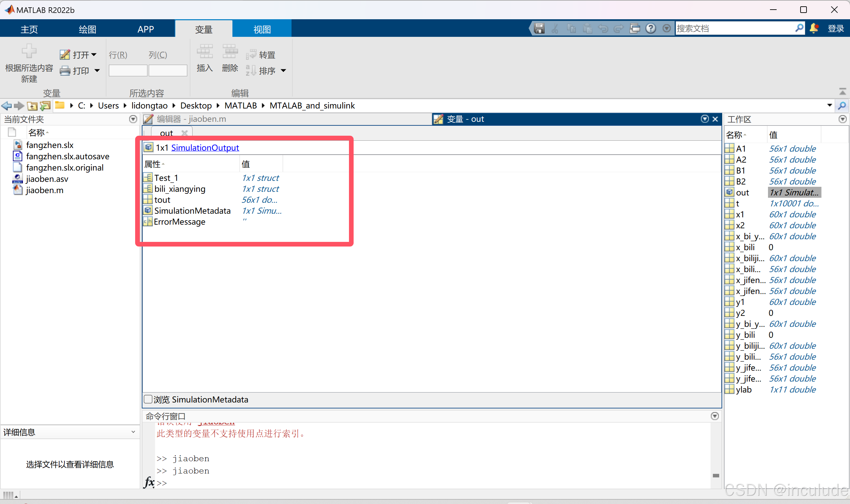This screenshot has width=850, height=504.
Task: Click the browse for folder icon
Action: click(x=45, y=106)
